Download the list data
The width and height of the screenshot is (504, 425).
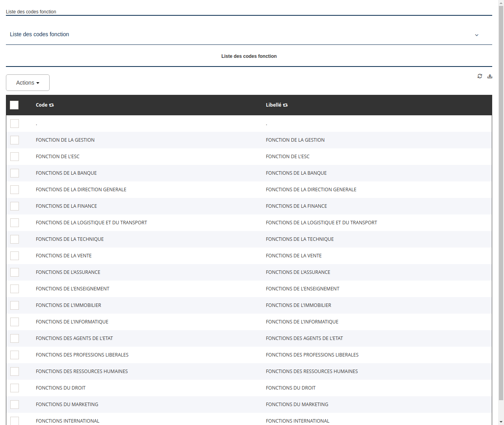490,76
